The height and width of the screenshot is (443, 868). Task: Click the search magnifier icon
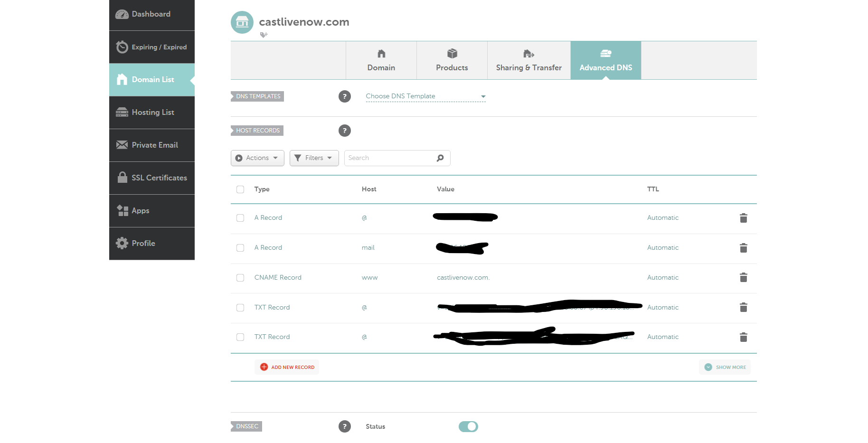(x=440, y=158)
